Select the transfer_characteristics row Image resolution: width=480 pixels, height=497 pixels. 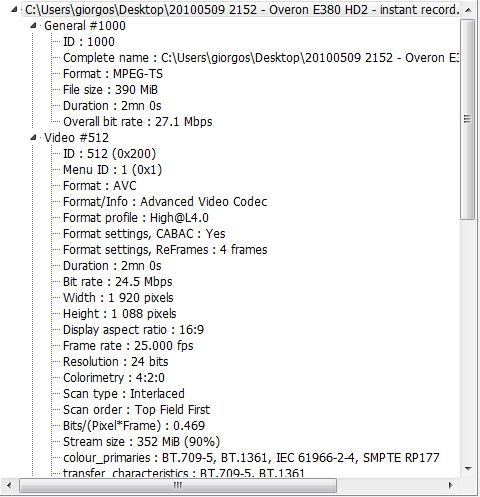[x=184, y=473]
